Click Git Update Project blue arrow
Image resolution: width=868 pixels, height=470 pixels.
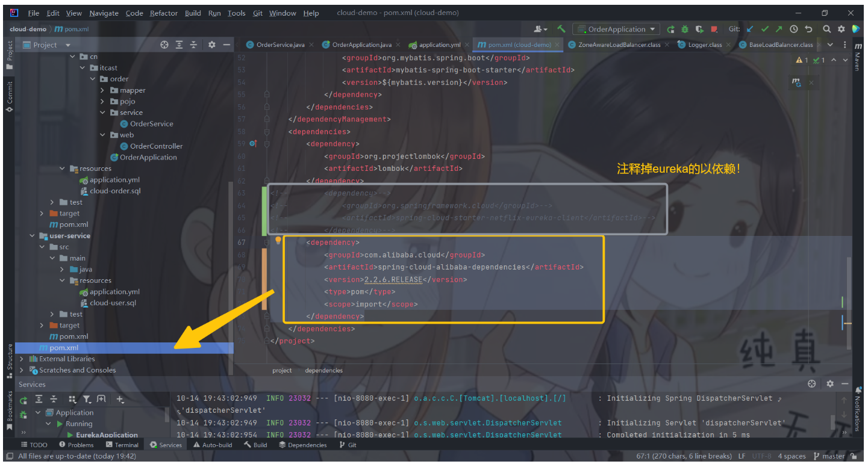(x=750, y=29)
